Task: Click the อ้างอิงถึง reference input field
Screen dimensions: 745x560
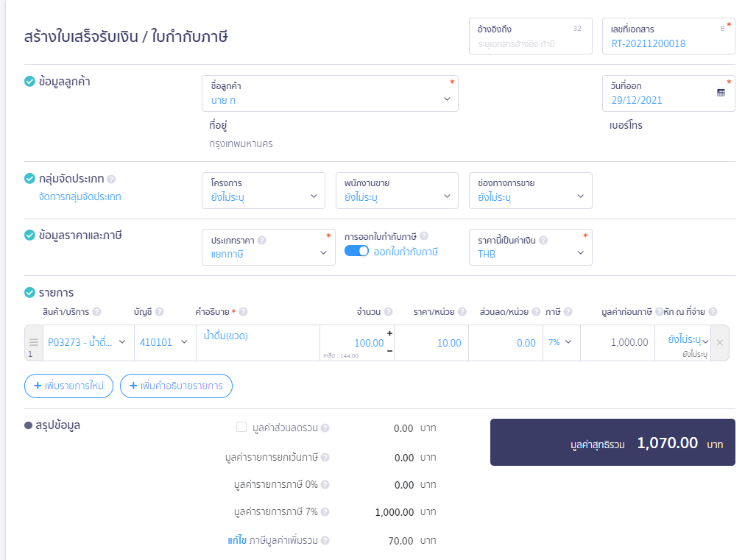Action: pos(530,36)
